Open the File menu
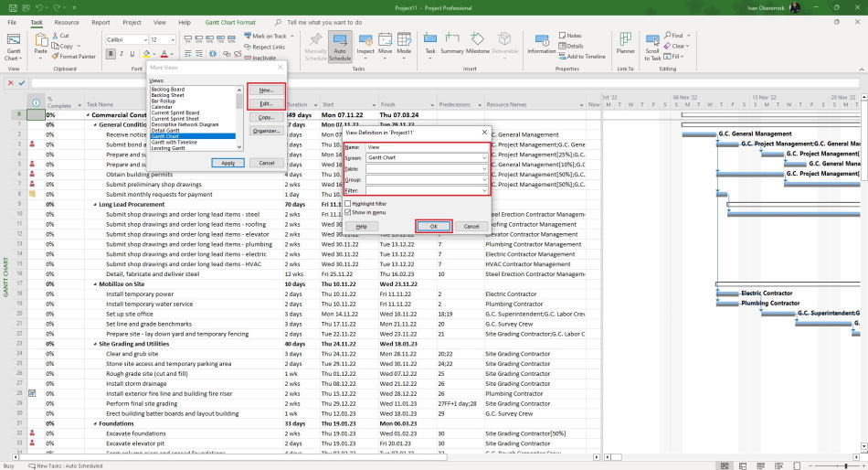Screen dimensions: 868x470 [12, 22]
